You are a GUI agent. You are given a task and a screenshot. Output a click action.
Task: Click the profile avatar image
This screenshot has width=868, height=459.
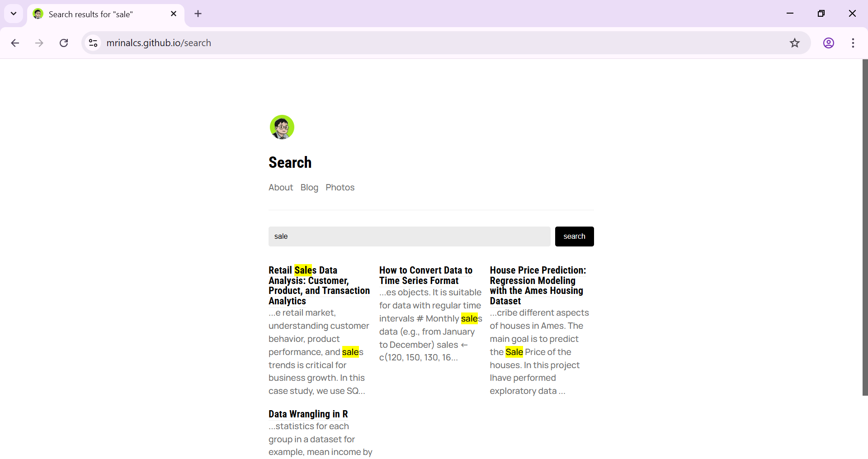pos(282,127)
